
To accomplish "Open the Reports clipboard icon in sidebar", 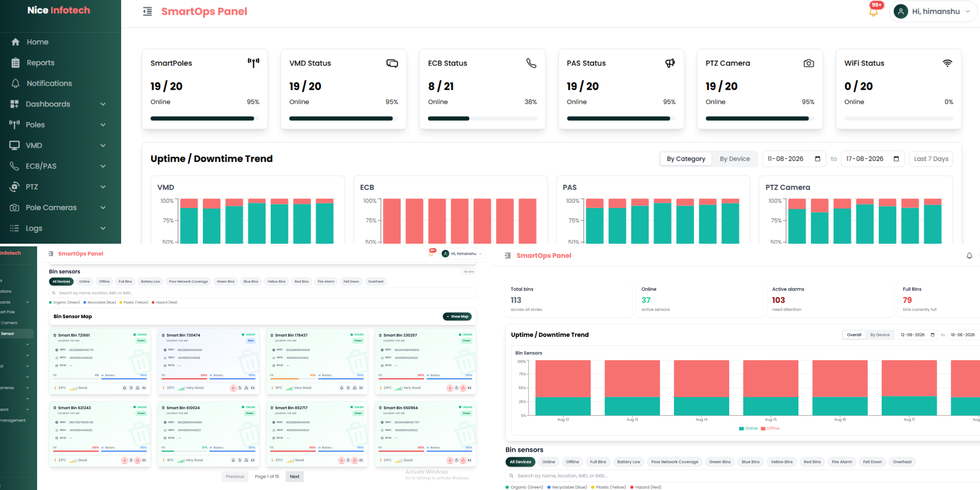I will (x=15, y=63).
